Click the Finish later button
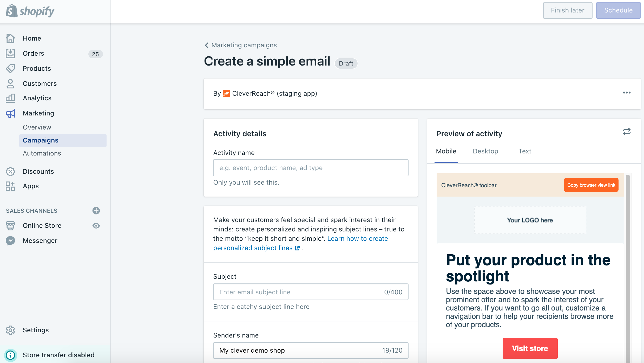This screenshot has width=644, height=363. click(567, 10)
